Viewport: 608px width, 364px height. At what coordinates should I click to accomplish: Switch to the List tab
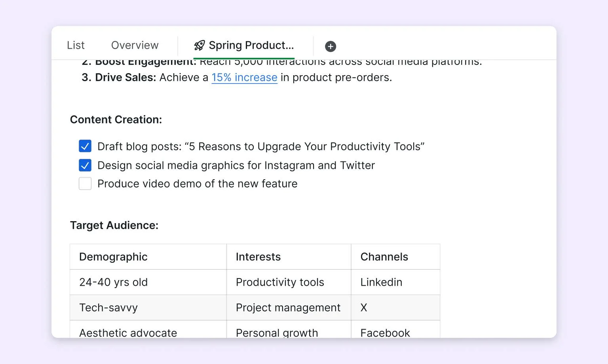pos(76,45)
